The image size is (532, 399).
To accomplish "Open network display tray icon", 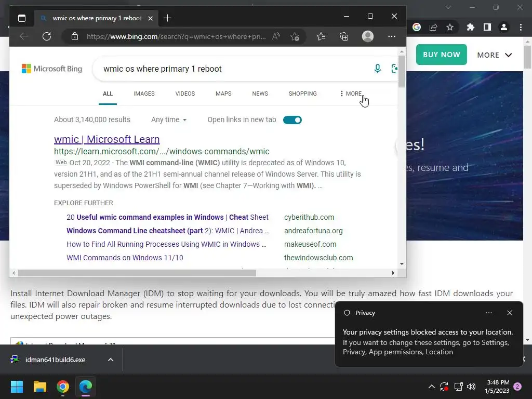I will point(458,387).
